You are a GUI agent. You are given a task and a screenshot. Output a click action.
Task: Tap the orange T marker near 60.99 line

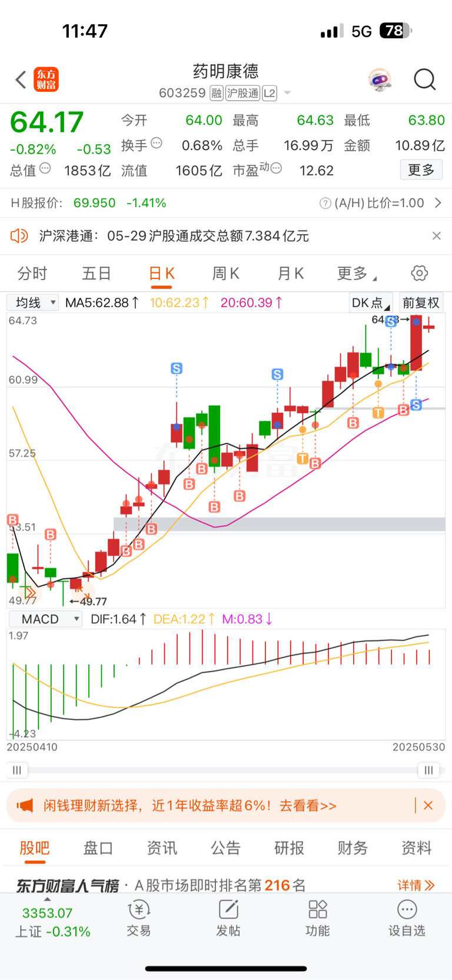pyautogui.click(x=378, y=413)
